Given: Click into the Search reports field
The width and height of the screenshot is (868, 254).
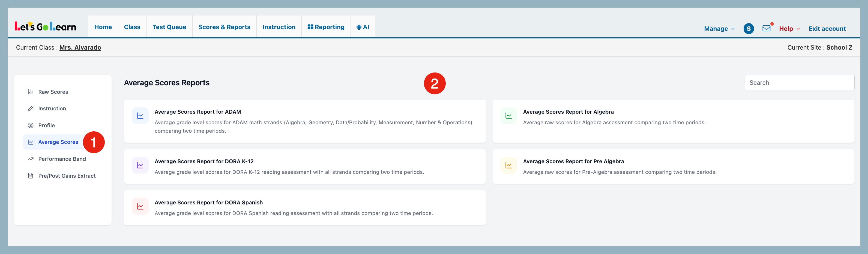Looking at the screenshot, I should pyautogui.click(x=799, y=83).
